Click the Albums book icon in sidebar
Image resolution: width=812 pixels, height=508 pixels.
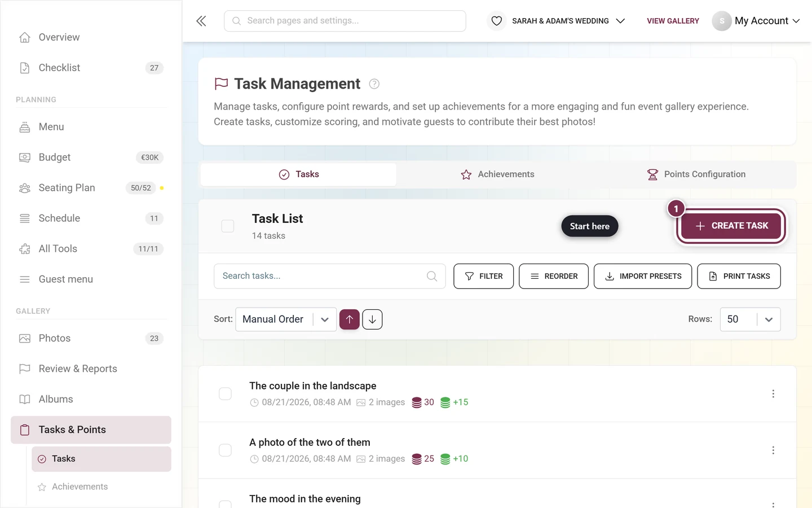click(x=25, y=400)
